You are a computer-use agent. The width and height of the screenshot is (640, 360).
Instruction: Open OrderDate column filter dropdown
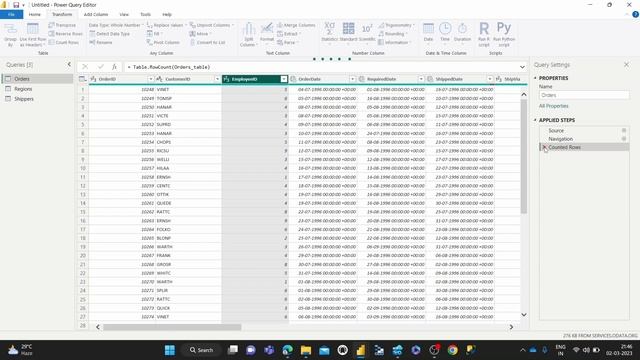pyautogui.click(x=352, y=79)
